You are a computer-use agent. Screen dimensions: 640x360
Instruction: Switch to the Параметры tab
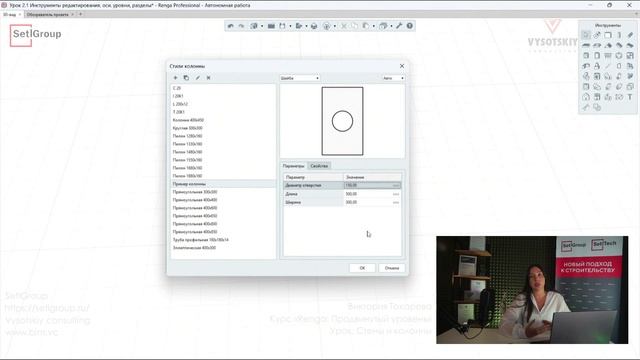[293, 166]
